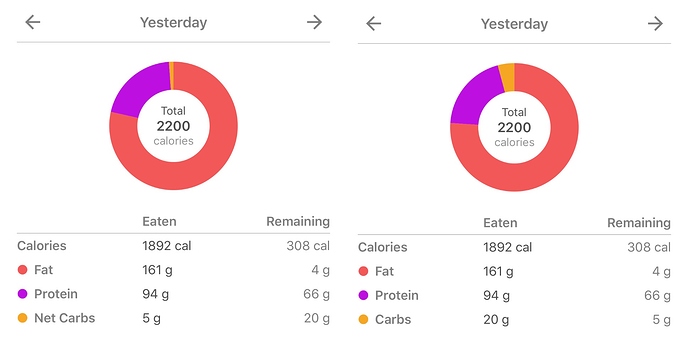Go to previous day in left panel
Image resolution: width=690 pixels, height=363 pixels.
33,22
